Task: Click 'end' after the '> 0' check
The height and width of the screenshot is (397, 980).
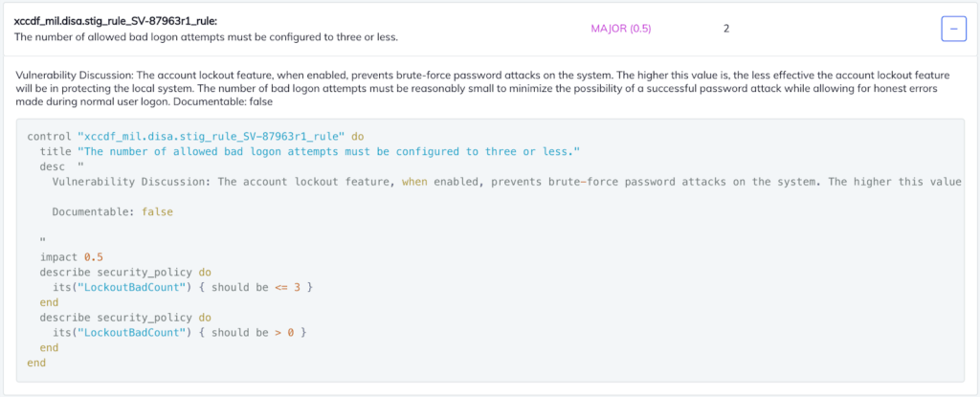Action: 49,347
